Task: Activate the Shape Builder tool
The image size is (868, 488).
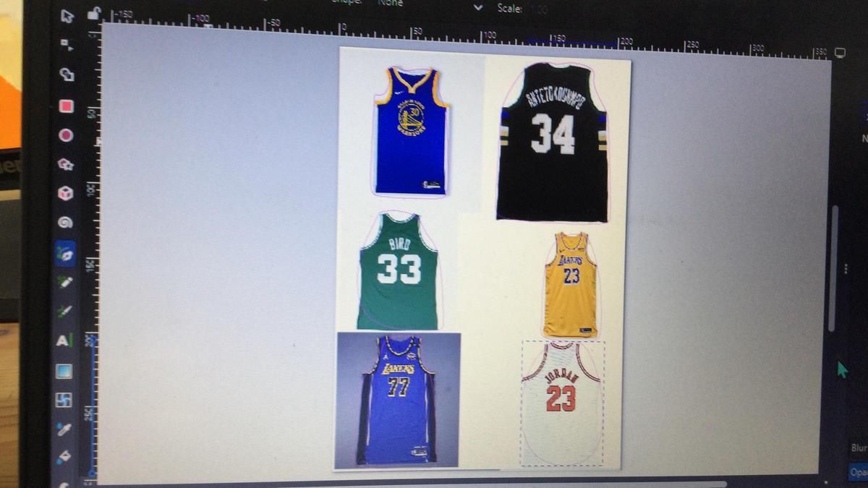Action: [x=67, y=74]
